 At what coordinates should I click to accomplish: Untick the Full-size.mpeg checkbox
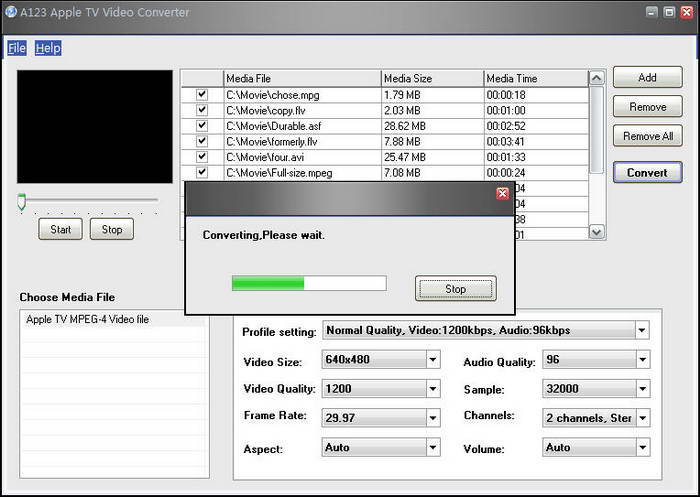tap(202, 172)
